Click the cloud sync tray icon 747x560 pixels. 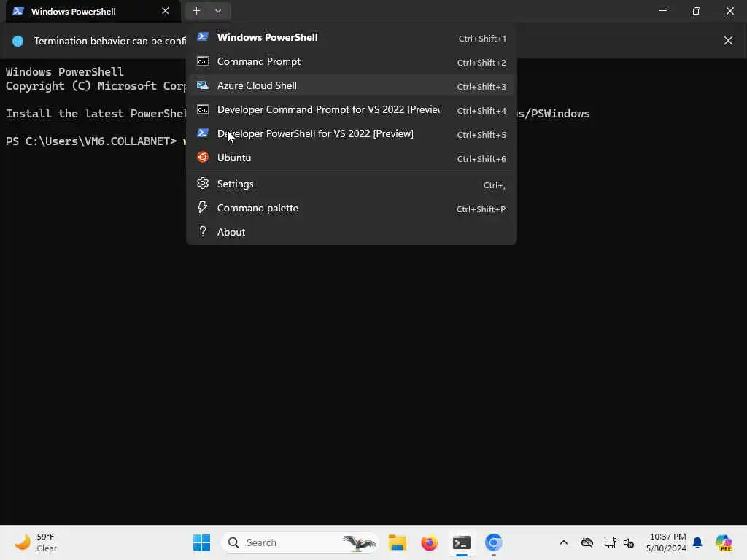click(x=587, y=542)
